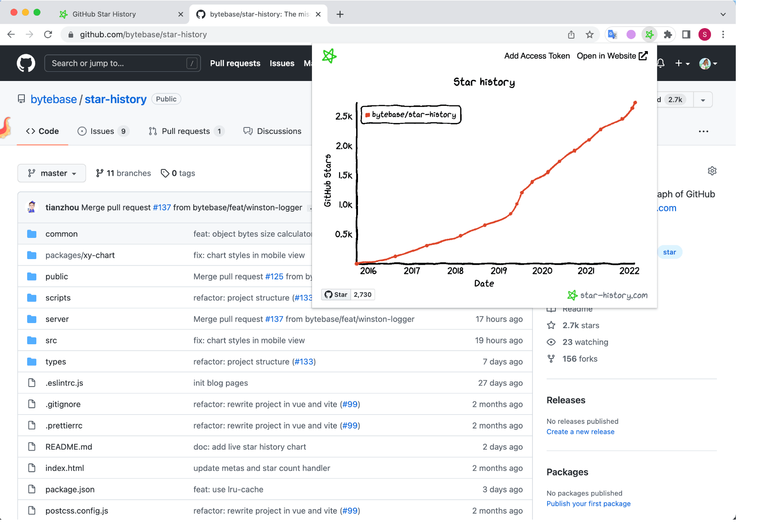Click Issues in the top navigation
774x532 pixels.
(x=282, y=63)
